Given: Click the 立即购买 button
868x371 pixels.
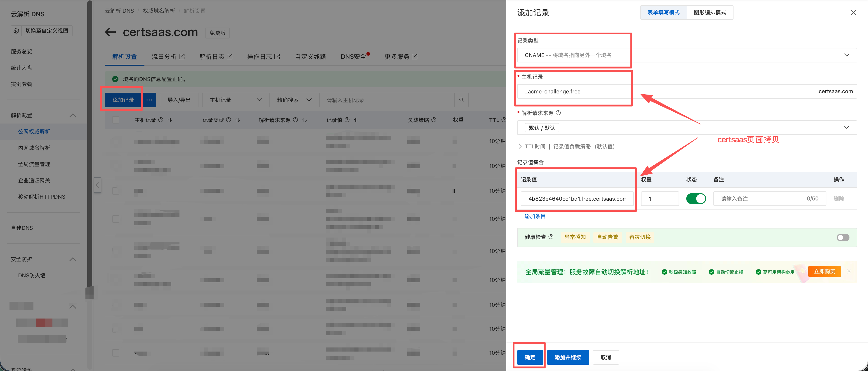Looking at the screenshot, I should pyautogui.click(x=825, y=271).
